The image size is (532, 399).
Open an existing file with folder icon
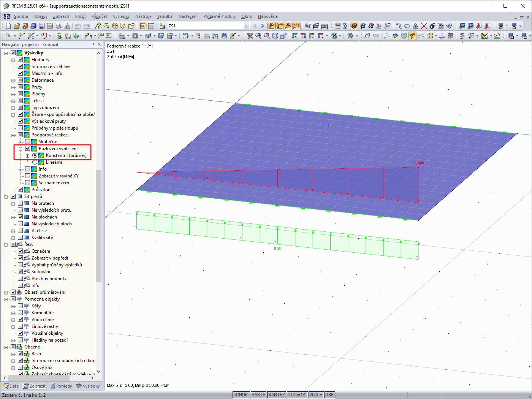pos(16,26)
